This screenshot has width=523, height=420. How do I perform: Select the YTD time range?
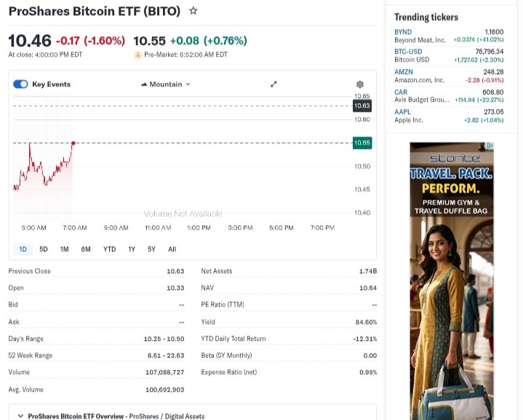(x=109, y=249)
